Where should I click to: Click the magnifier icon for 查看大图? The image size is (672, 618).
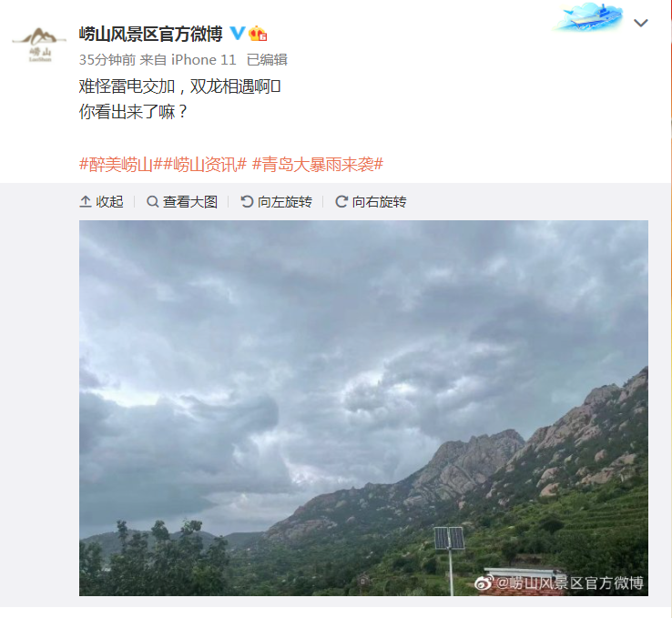tap(153, 202)
